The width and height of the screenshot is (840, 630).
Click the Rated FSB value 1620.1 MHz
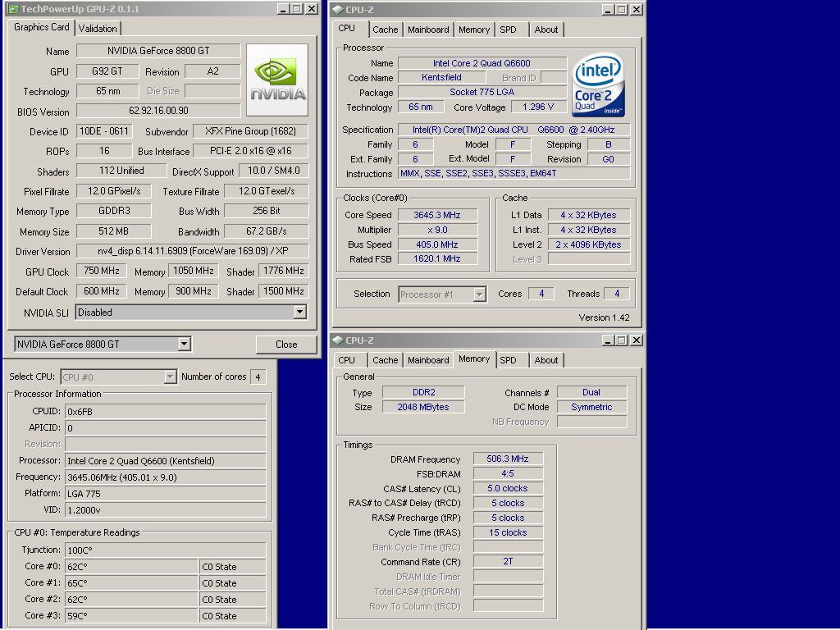tap(437, 258)
